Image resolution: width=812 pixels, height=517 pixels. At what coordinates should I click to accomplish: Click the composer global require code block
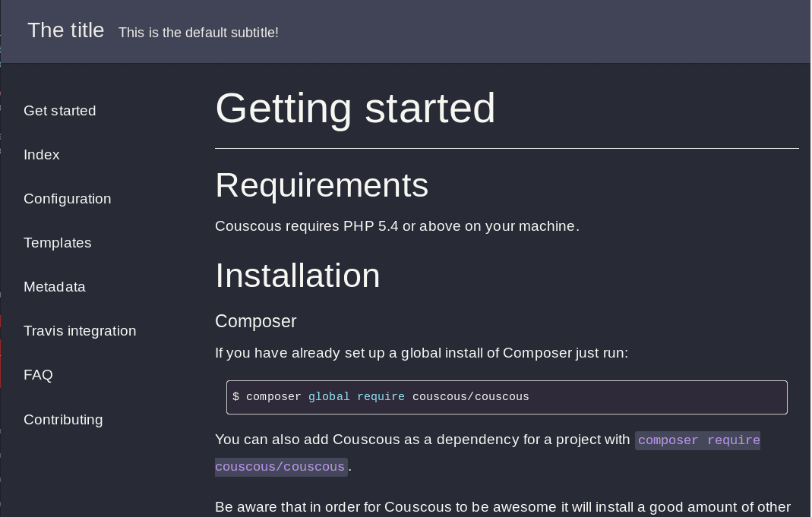(x=506, y=397)
